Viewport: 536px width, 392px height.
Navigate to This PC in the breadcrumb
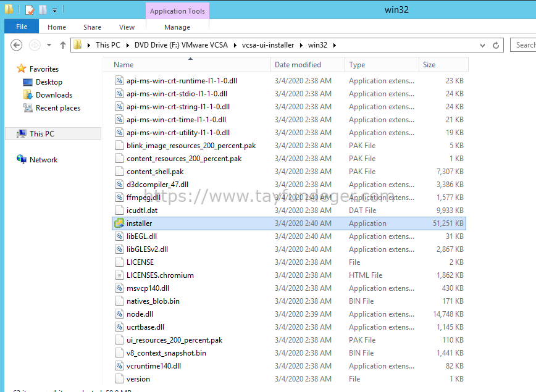tap(108, 45)
